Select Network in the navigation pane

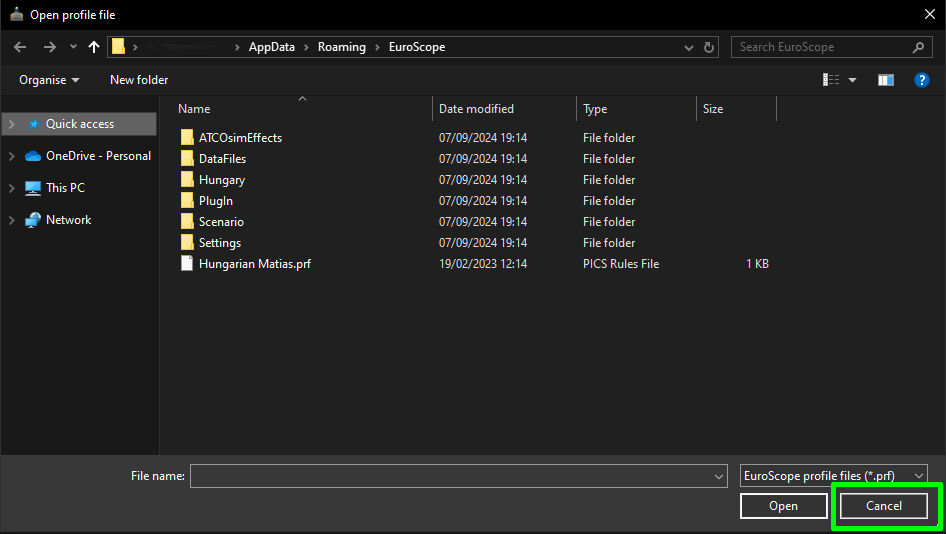point(68,220)
